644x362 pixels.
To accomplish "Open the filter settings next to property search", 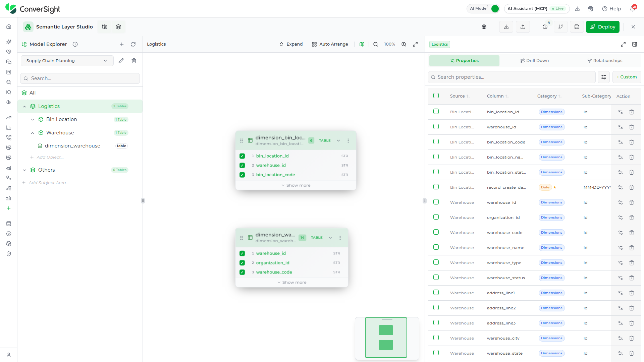I will (x=604, y=77).
